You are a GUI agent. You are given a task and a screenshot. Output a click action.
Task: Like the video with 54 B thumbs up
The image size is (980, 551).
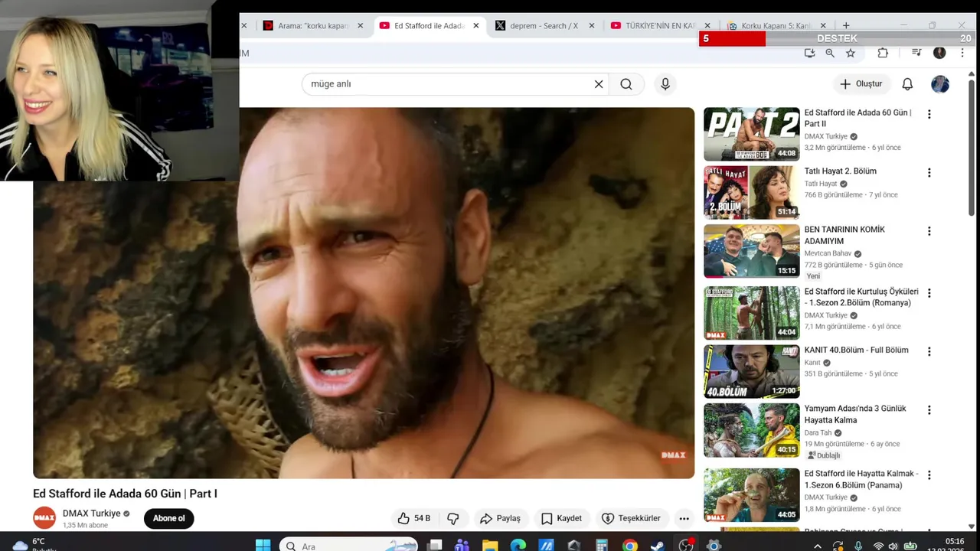point(413,518)
